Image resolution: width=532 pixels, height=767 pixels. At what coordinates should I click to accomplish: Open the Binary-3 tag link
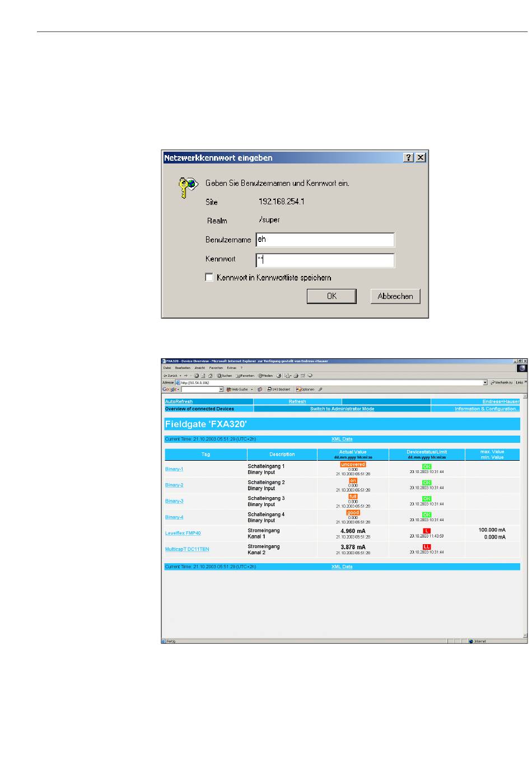point(174,501)
